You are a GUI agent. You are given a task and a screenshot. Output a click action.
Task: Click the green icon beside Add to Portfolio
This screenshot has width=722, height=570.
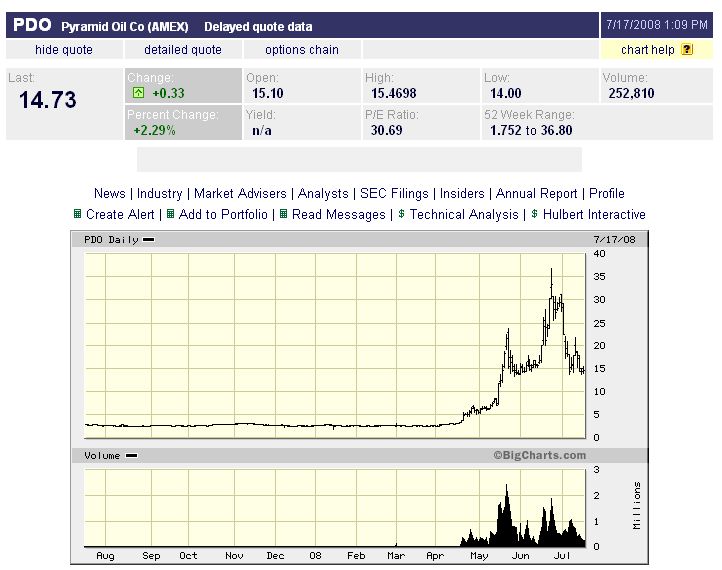coord(170,214)
